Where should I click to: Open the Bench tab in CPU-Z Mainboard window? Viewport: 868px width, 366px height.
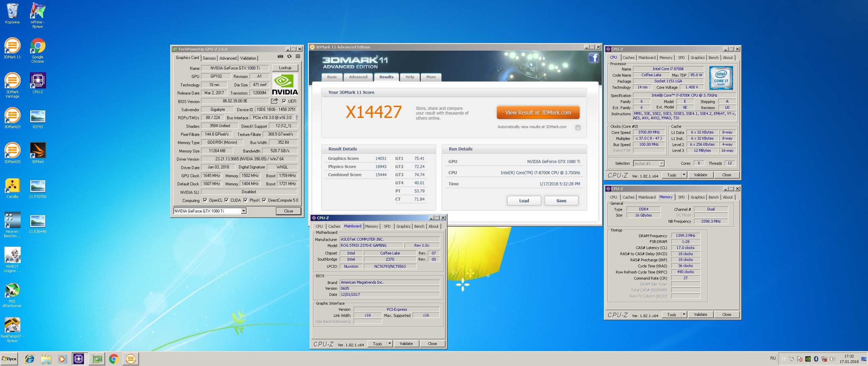pos(419,226)
